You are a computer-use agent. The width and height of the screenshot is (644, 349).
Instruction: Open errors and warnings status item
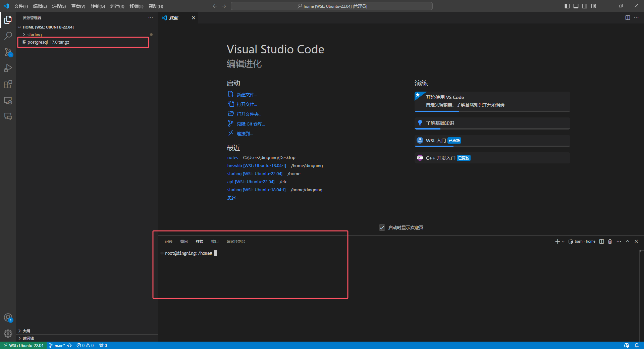[85, 345]
